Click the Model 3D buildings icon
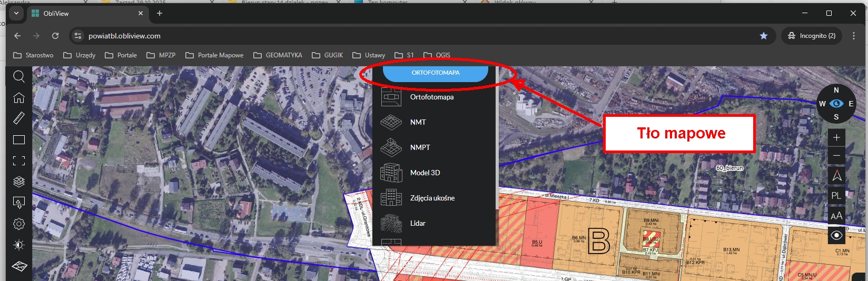 click(x=391, y=173)
